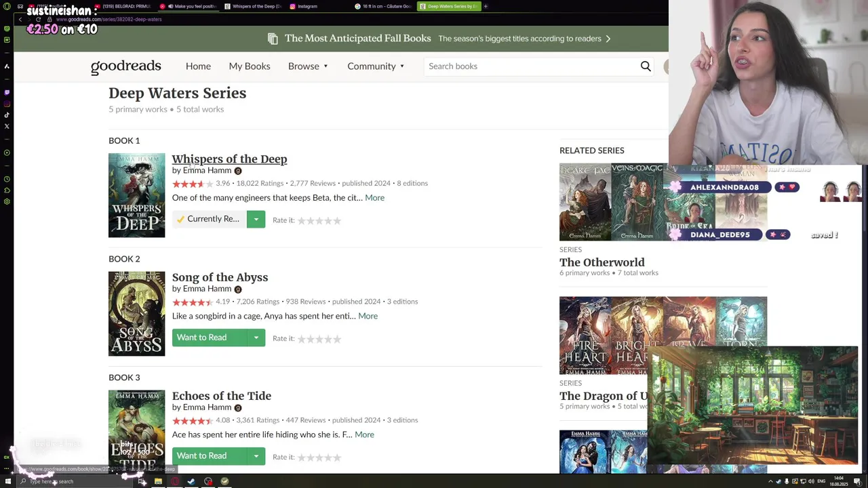The image size is (868, 488).
Task: Open '2,777 Reviews' link
Action: point(313,184)
